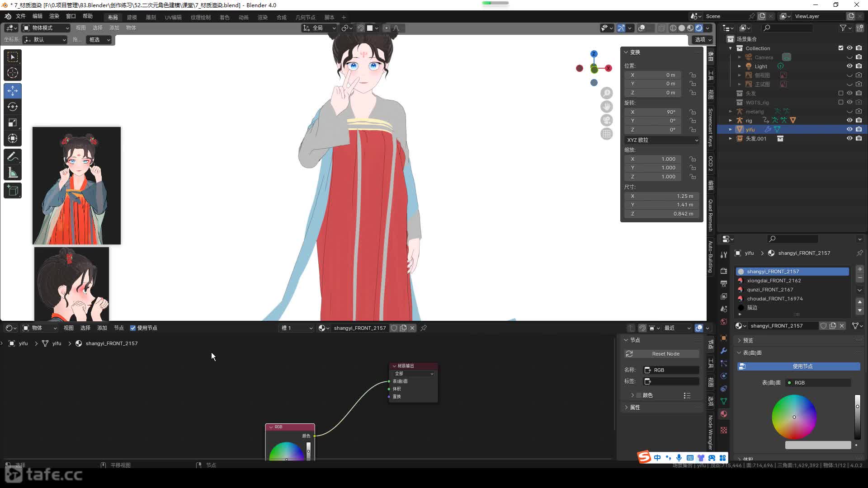Open the 全部 target dropdown on output node
Viewport: 868px width, 488px height.
click(x=414, y=374)
